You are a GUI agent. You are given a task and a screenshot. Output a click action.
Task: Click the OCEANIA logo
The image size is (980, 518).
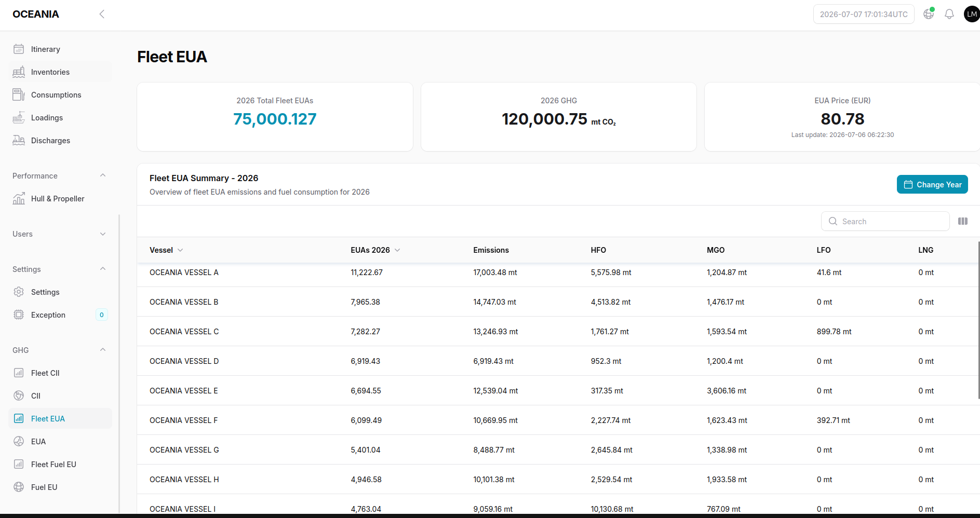click(36, 14)
